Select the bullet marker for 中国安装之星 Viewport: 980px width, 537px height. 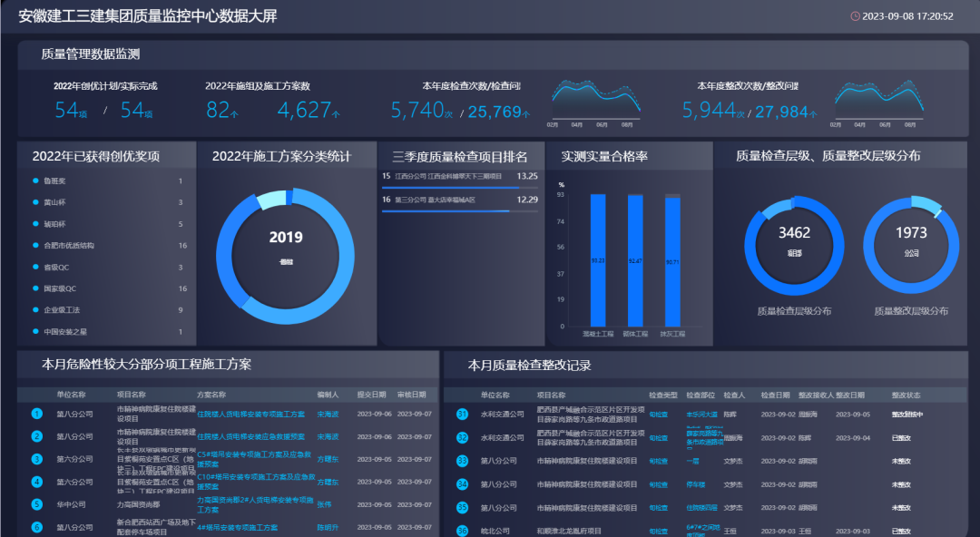pyautogui.click(x=34, y=332)
